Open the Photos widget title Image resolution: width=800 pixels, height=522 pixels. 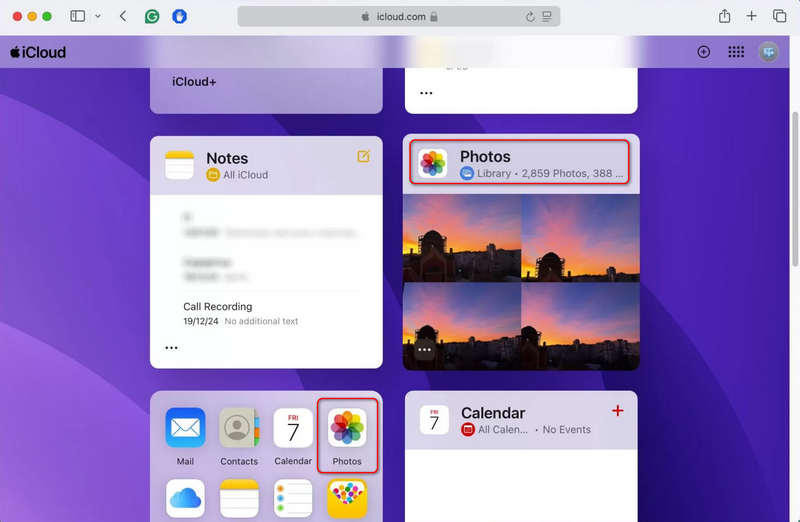pyautogui.click(x=485, y=157)
